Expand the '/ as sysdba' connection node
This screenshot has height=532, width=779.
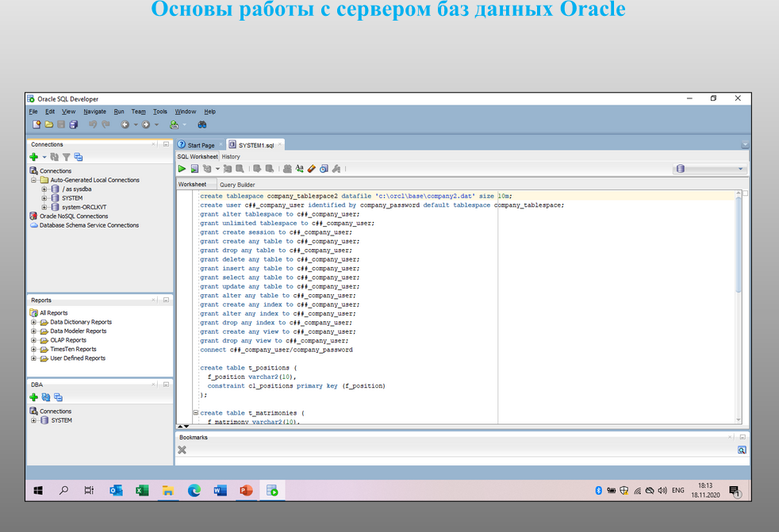click(44, 189)
